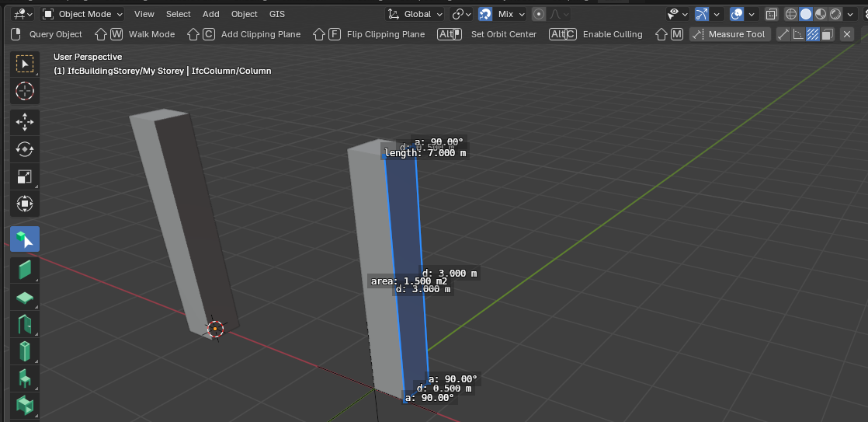This screenshot has width=868, height=422.
Task: Pick the Transform tool
Action: coord(25,204)
